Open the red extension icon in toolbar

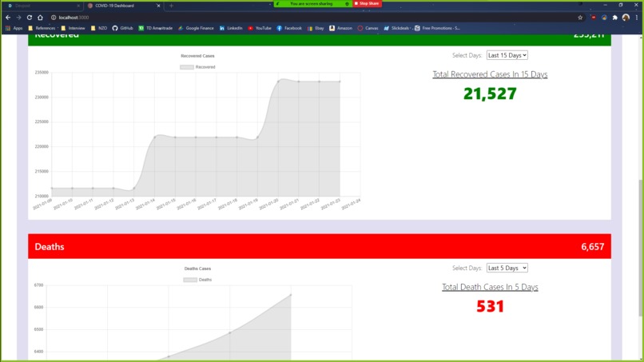click(x=594, y=18)
